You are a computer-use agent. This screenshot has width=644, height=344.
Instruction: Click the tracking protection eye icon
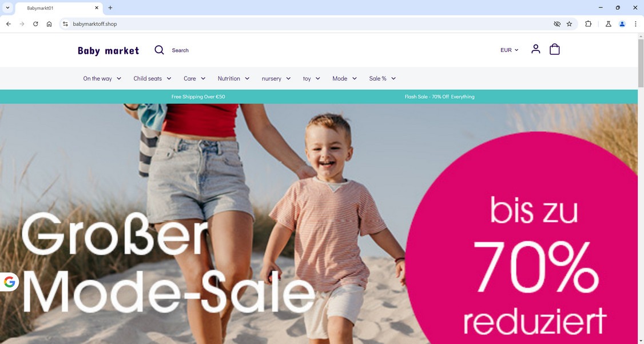[557, 24]
